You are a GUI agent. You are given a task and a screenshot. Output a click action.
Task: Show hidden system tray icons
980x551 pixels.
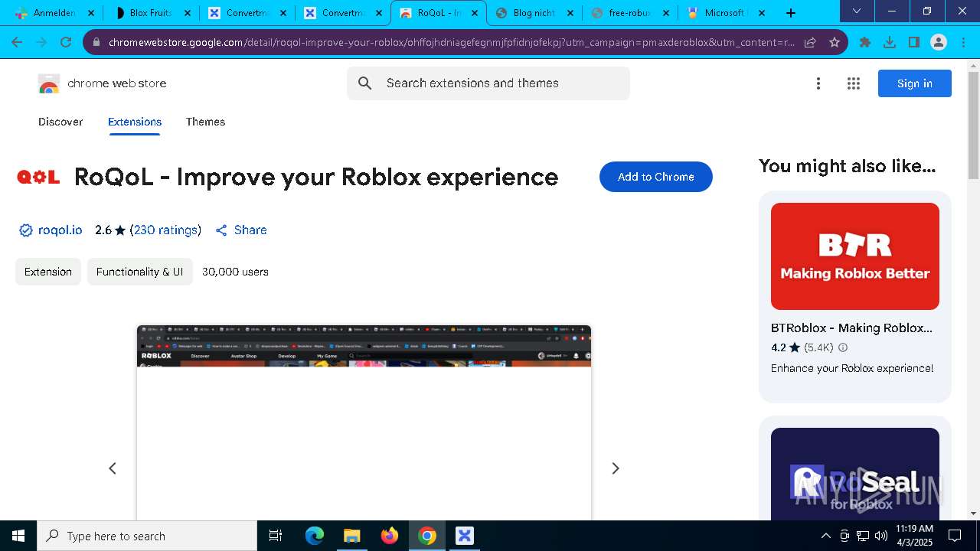(x=825, y=536)
